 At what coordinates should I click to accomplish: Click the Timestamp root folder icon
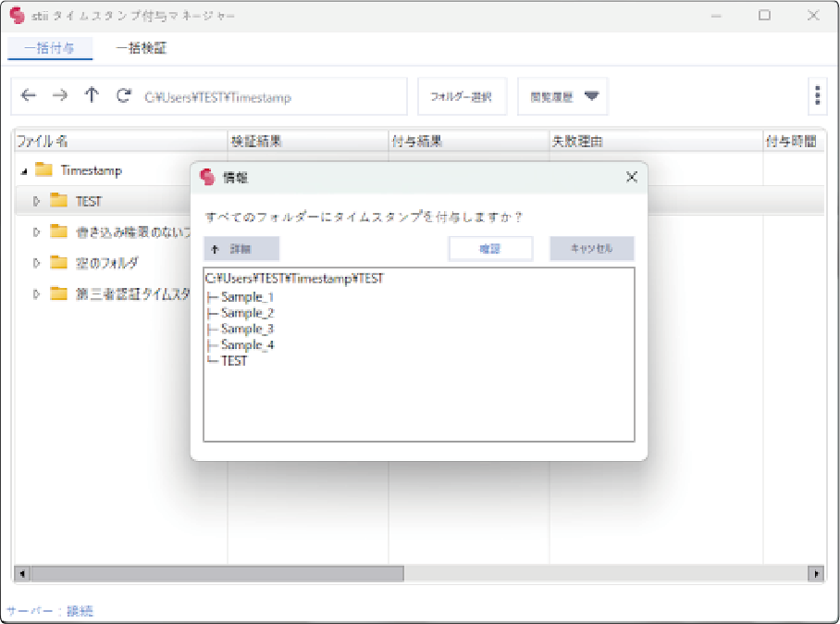click(x=43, y=170)
